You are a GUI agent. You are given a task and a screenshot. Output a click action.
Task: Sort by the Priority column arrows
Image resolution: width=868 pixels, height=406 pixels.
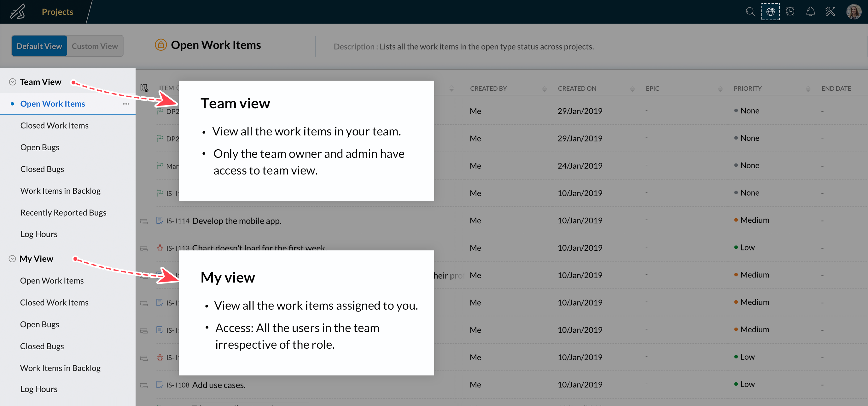[808, 89]
